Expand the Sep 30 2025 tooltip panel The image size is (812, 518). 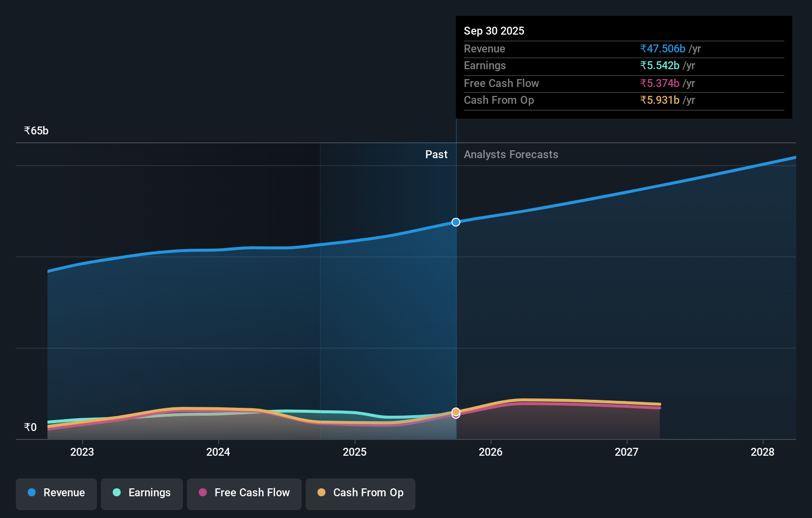coord(623,67)
